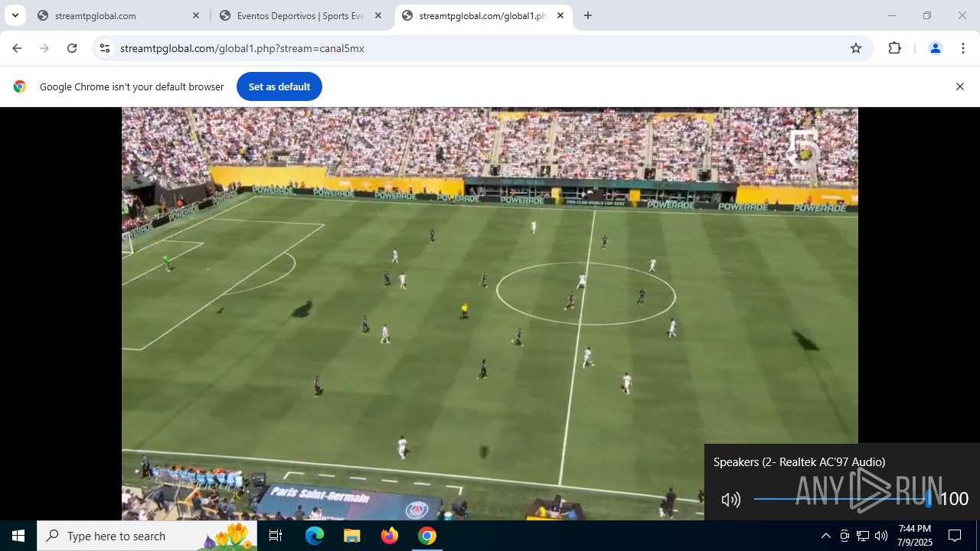Click the Type here to search box
Image resolution: width=980 pixels, height=551 pixels.
[147, 536]
